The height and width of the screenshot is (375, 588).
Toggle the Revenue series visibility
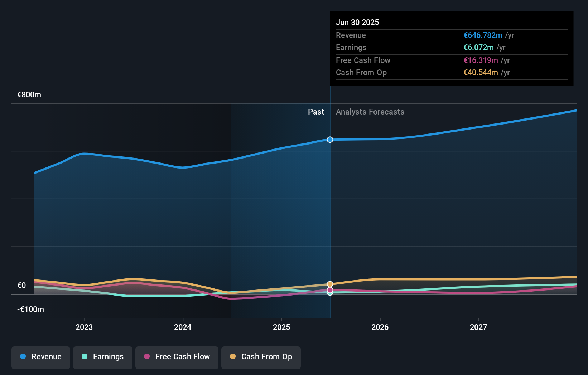(x=40, y=357)
